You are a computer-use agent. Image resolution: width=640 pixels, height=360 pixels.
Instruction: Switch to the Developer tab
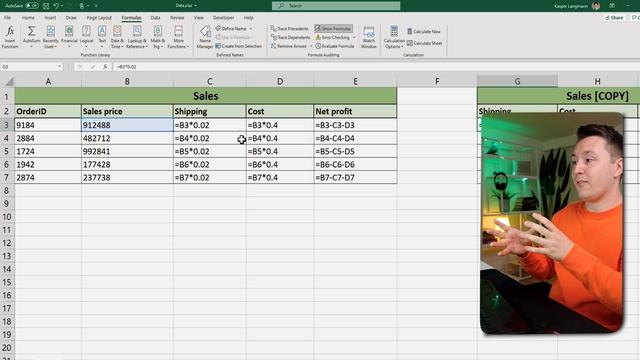(x=223, y=18)
